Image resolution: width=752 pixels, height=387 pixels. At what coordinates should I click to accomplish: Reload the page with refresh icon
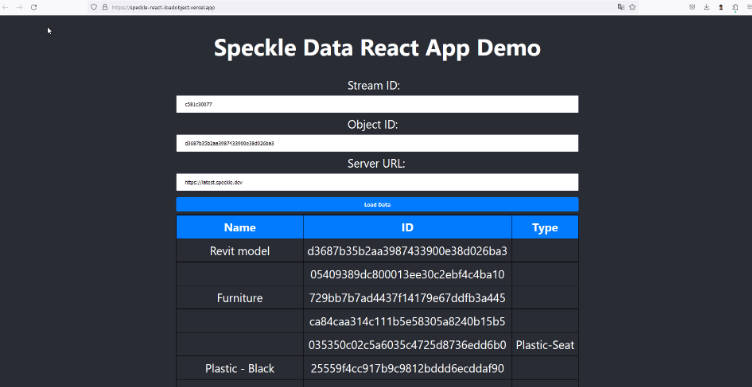pos(34,7)
